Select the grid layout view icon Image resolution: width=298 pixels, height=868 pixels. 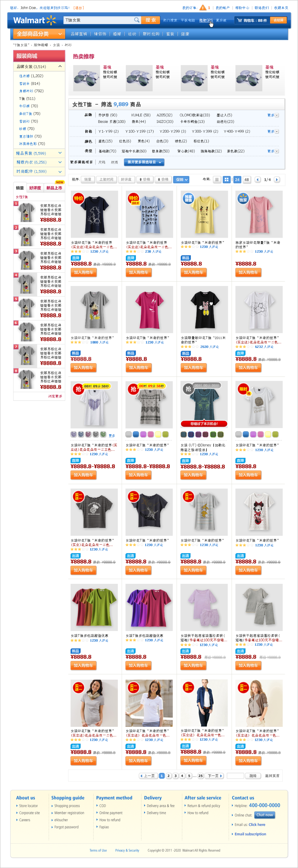tap(227, 180)
